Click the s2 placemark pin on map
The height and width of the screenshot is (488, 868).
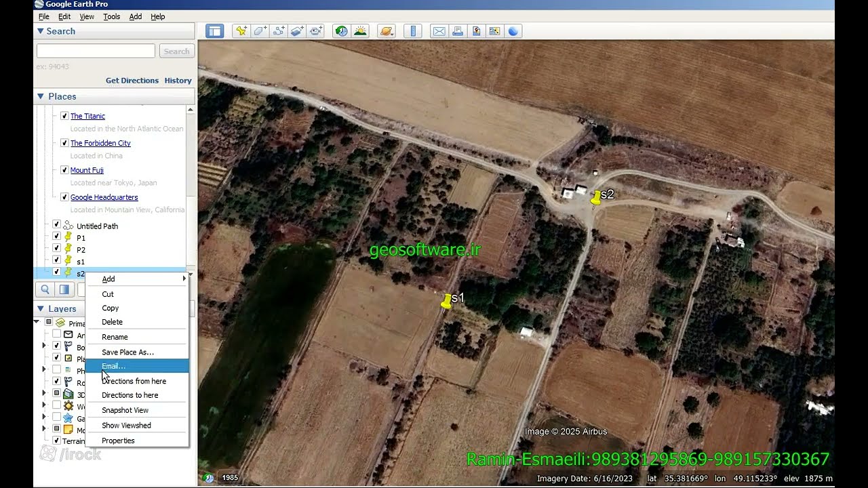coord(596,197)
